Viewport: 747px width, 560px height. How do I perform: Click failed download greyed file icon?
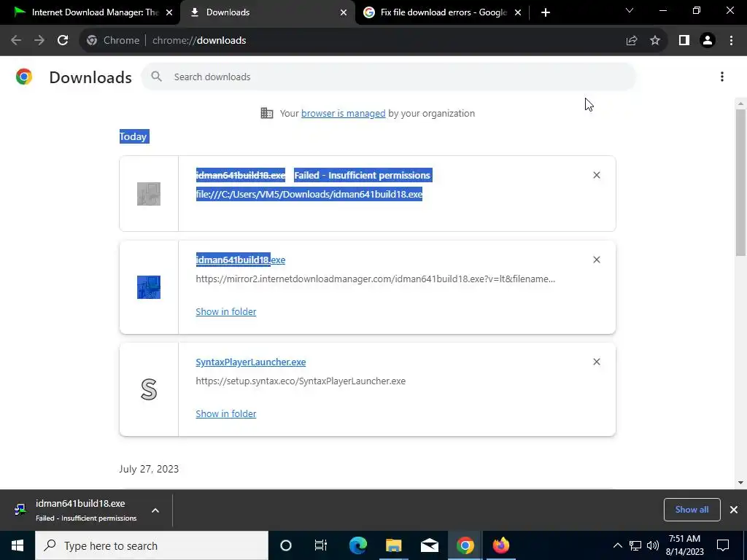pyautogui.click(x=149, y=194)
